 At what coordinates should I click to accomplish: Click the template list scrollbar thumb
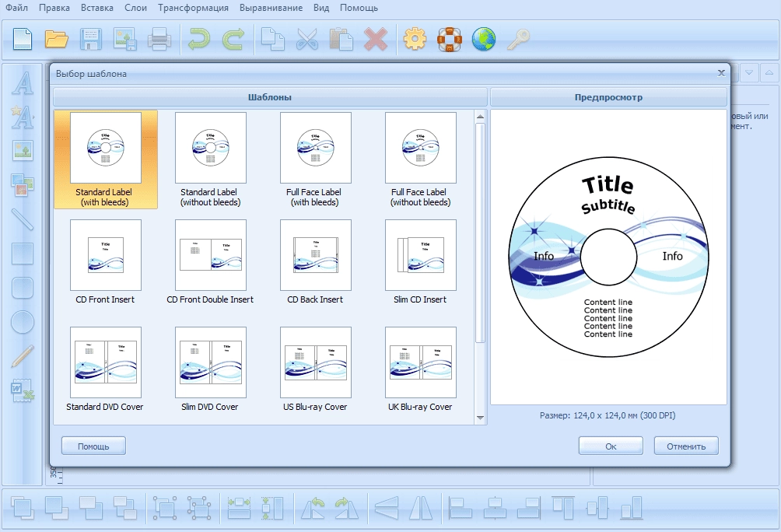pyautogui.click(x=480, y=233)
